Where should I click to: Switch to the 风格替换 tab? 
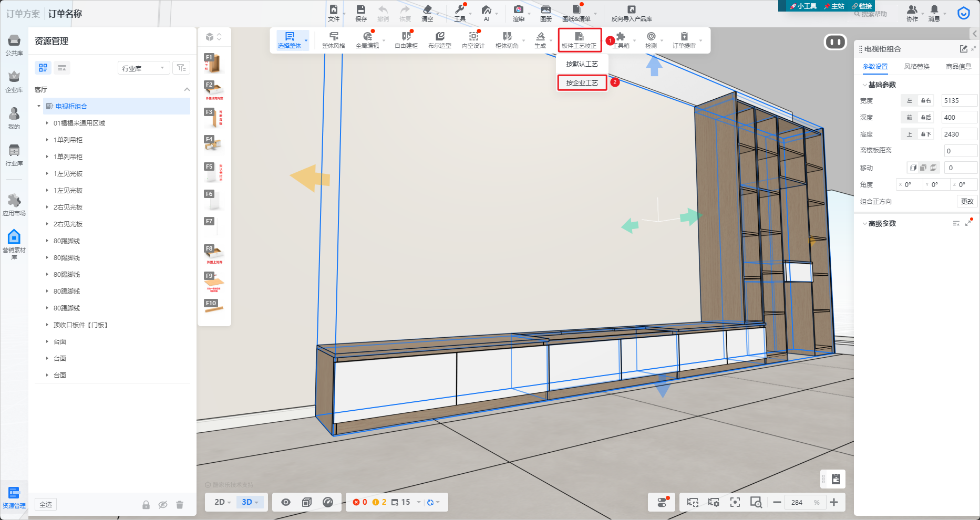click(916, 67)
